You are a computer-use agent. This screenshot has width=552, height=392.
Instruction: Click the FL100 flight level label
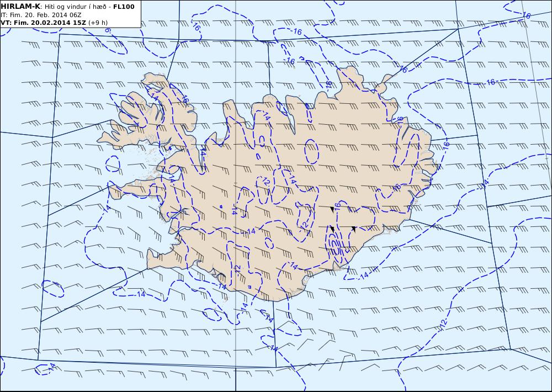tap(124, 7)
